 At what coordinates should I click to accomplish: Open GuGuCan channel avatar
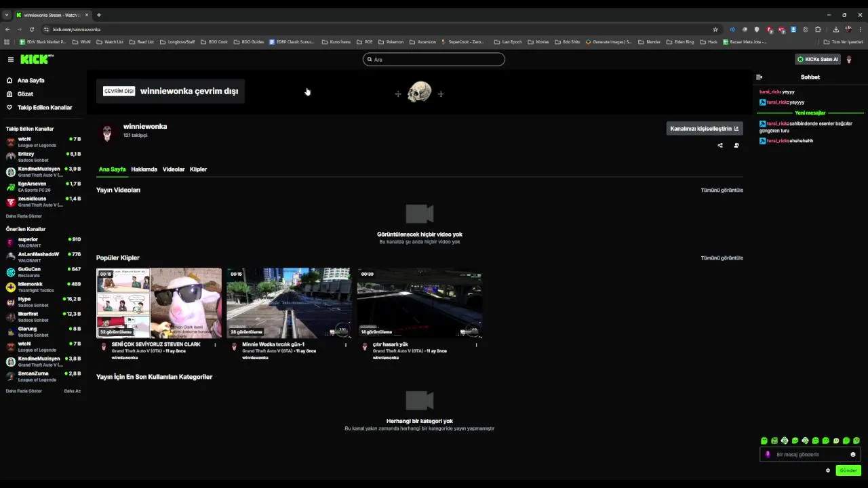(x=11, y=272)
